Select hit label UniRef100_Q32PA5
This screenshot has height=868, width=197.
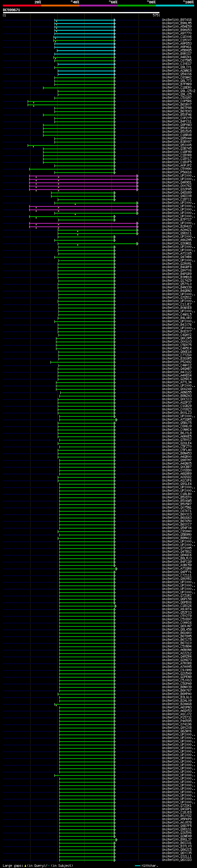point(177,189)
